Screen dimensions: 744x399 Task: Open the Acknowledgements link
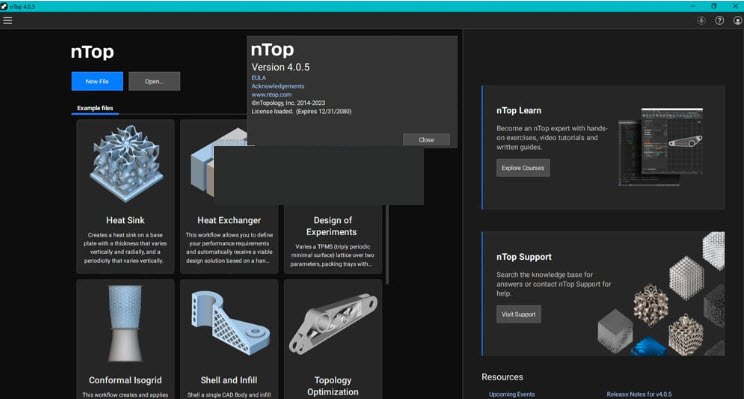coord(278,86)
